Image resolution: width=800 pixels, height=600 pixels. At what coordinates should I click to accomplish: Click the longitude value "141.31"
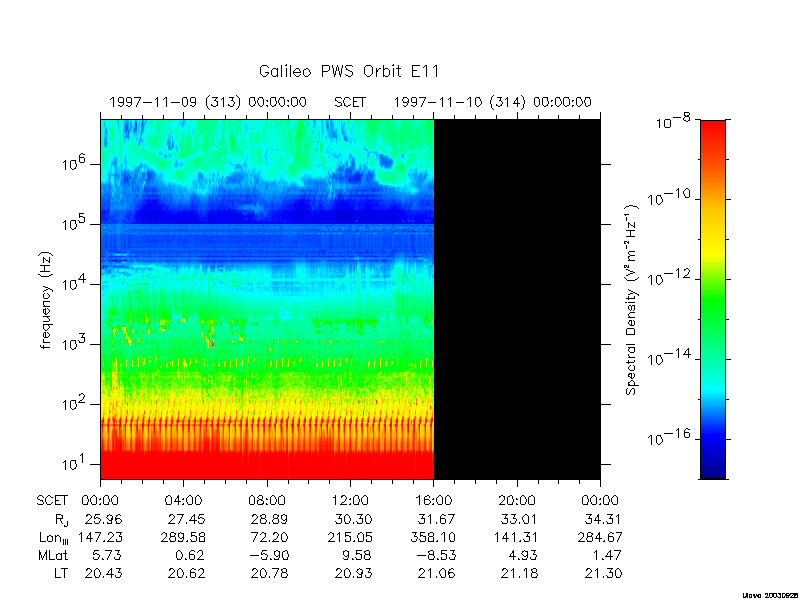[x=516, y=537]
